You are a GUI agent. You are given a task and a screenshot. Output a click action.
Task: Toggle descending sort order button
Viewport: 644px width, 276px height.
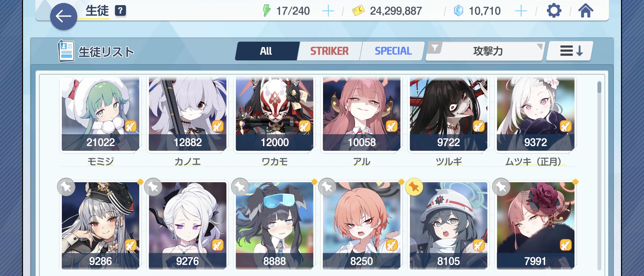(x=570, y=51)
